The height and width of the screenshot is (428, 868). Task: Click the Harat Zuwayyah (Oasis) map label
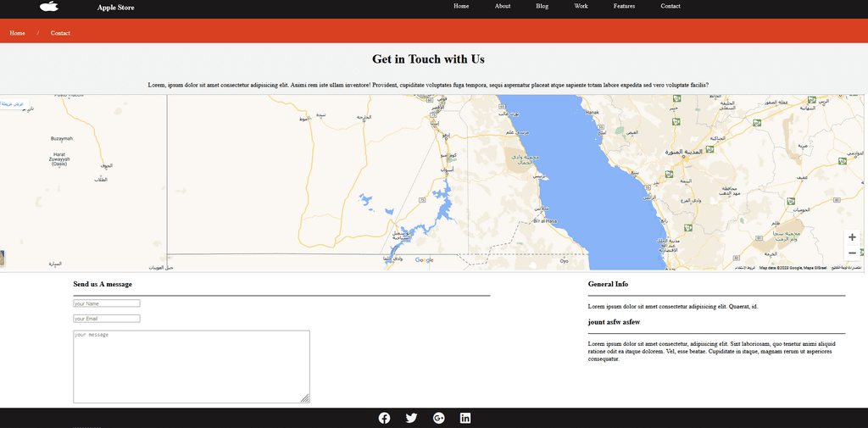click(59, 159)
